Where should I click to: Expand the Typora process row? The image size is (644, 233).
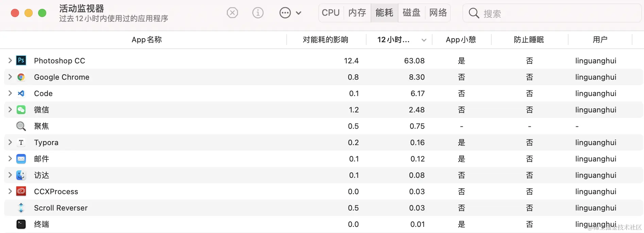pyautogui.click(x=10, y=142)
